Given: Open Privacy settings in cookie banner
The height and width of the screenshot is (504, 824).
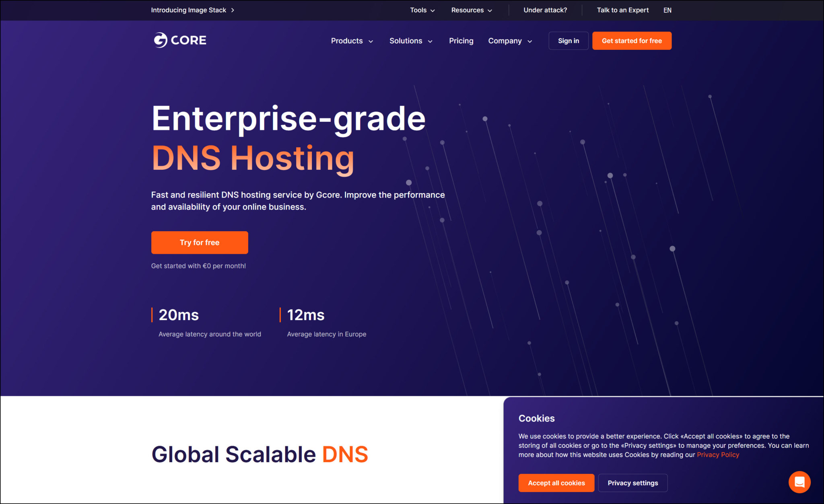Looking at the screenshot, I should [632, 483].
